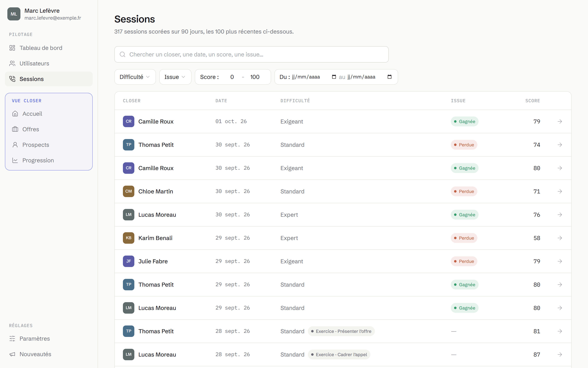Click the ML profile avatar
The image size is (588, 368).
coord(14,14)
